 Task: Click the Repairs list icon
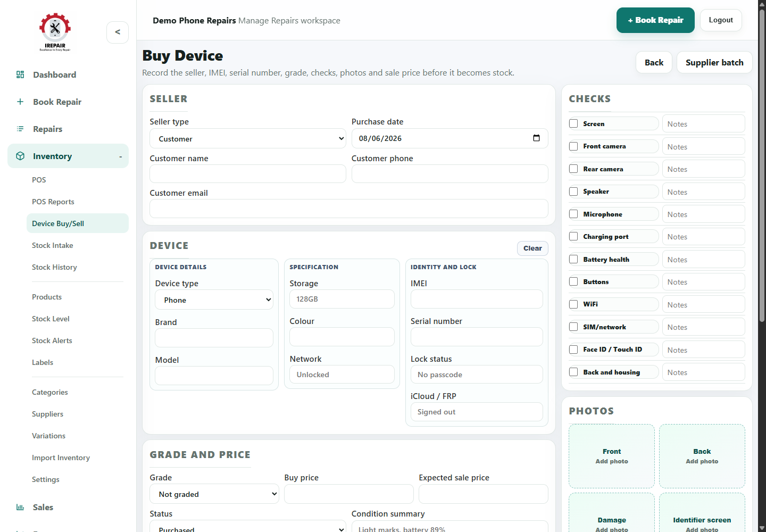point(20,129)
